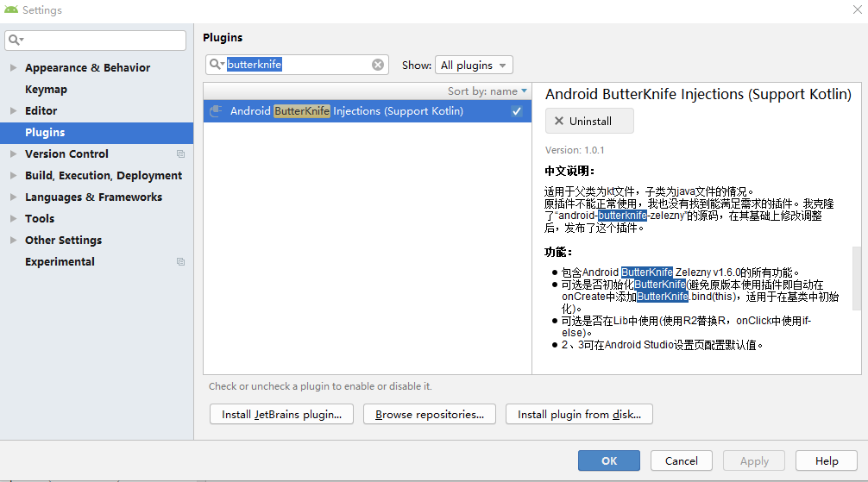This screenshot has width=868, height=482.
Task: Clear the butterknife plugin search text
Action: point(378,65)
